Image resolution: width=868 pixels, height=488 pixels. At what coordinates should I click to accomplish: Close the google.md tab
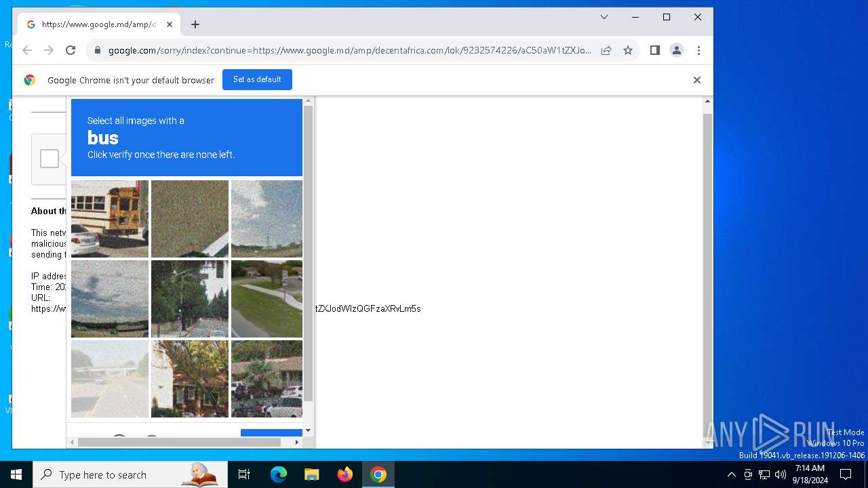point(170,24)
